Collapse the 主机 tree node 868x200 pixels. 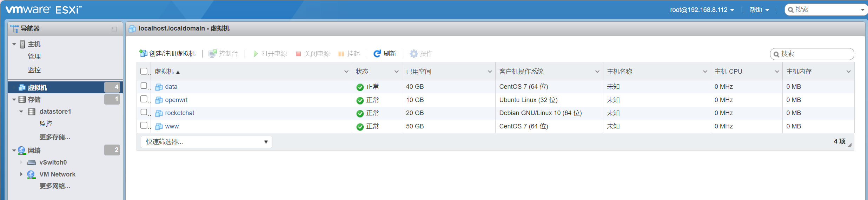click(14, 44)
